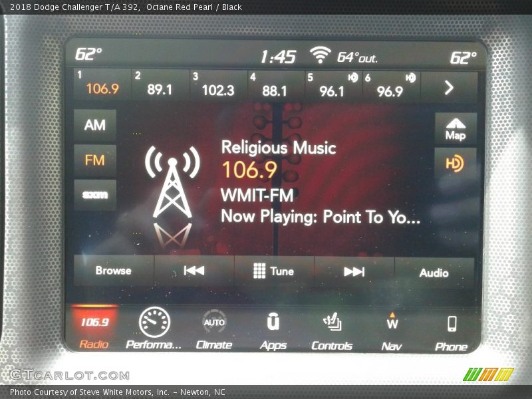The width and height of the screenshot is (532, 399).
Task: Switch to preset 6 station 96.9
Action: [x=391, y=88]
